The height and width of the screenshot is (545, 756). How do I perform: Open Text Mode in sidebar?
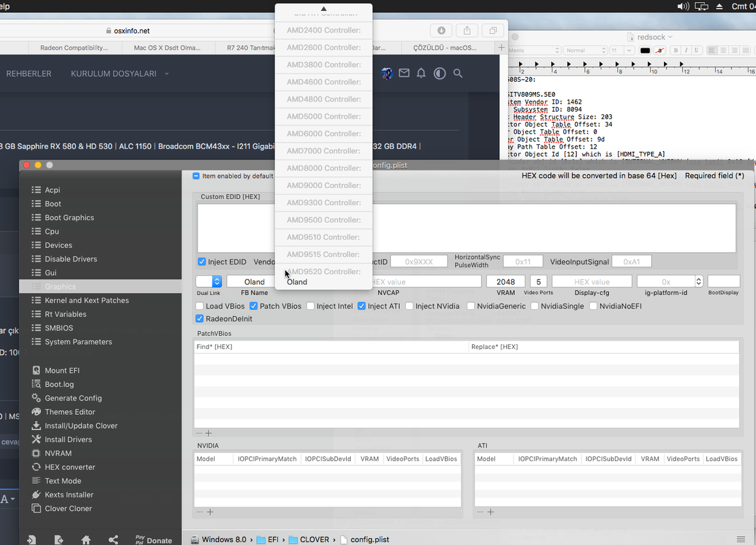tap(63, 481)
